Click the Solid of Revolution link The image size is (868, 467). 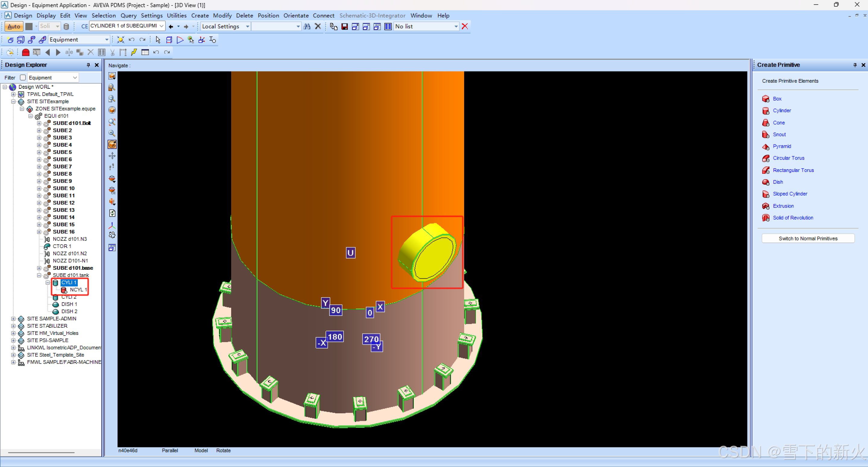coord(793,218)
